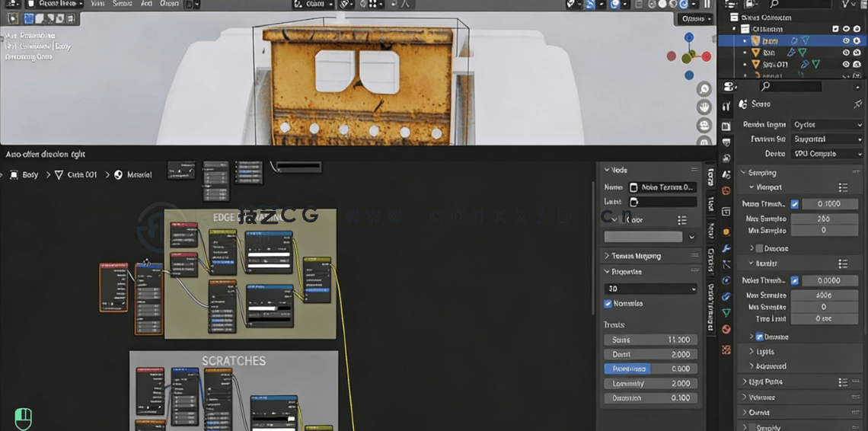The width and height of the screenshot is (868, 431).
Task: Open the Render properties tab icon
Action: (726, 126)
